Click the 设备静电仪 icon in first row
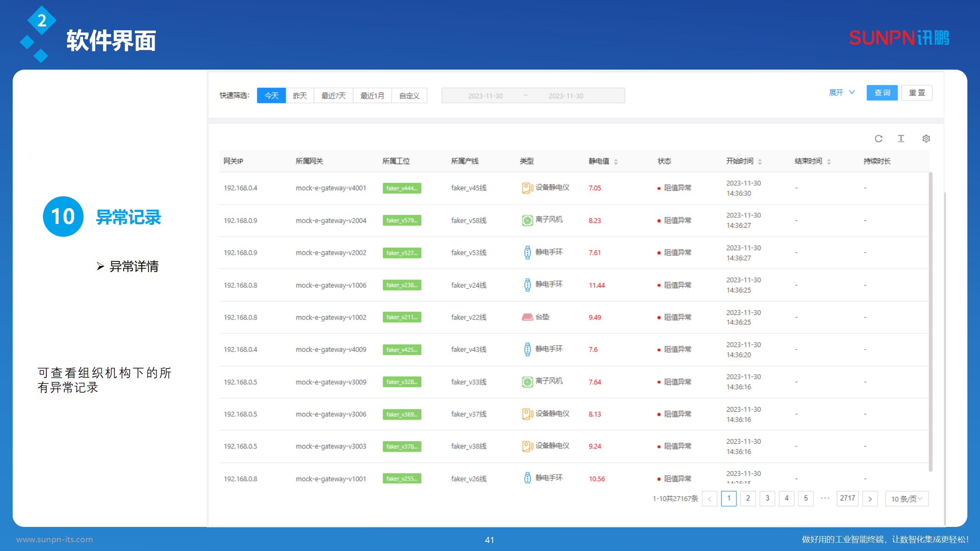Viewport: 980px width, 551px height. [527, 188]
